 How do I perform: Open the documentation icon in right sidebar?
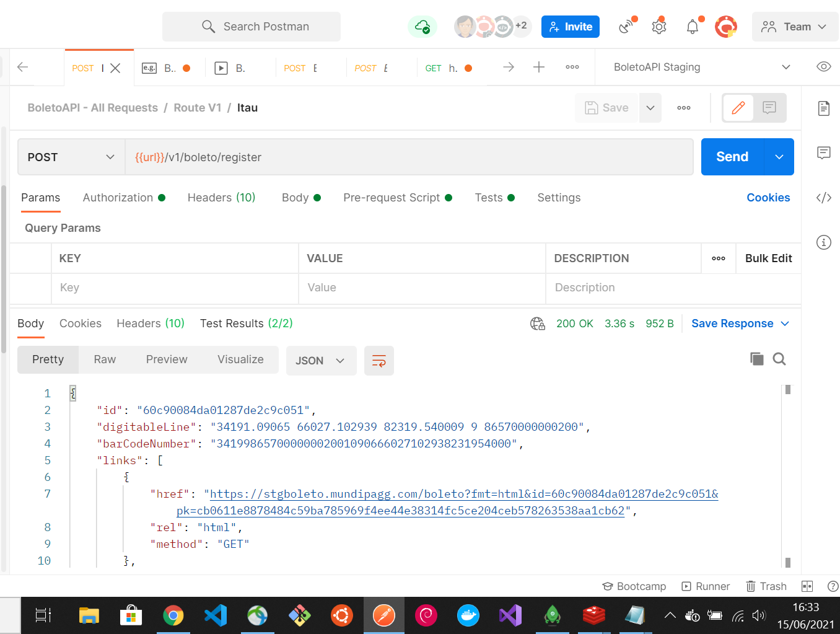(x=824, y=108)
